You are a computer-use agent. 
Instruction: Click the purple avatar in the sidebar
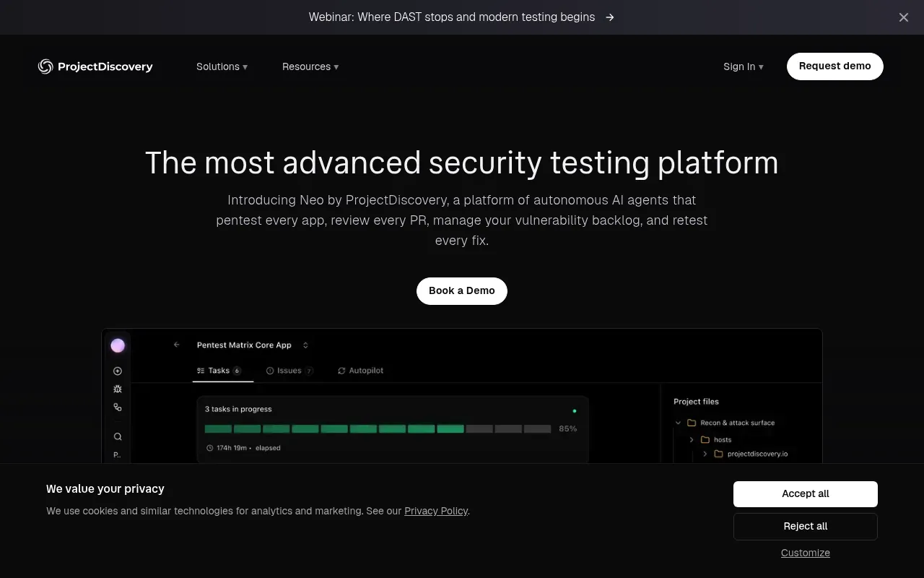(118, 345)
